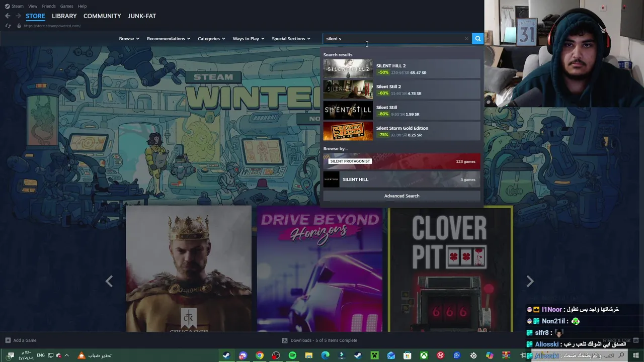Open the Xbox app from the taskbar

click(x=424, y=355)
